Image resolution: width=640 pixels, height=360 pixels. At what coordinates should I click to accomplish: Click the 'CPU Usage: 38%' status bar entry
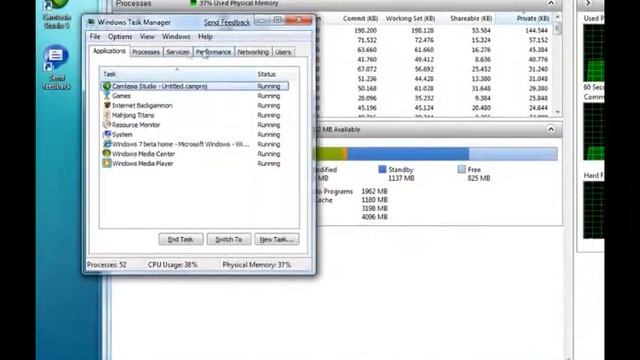point(173,264)
